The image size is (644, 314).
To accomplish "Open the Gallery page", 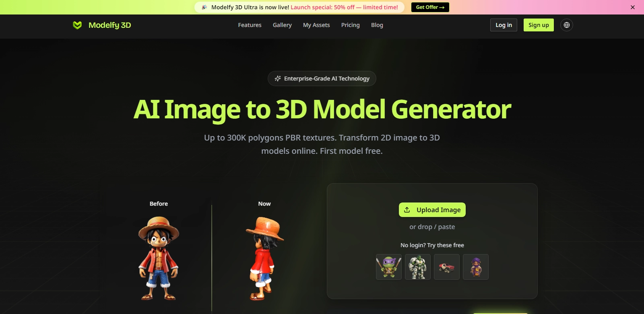I will pyautogui.click(x=282, y=25).
